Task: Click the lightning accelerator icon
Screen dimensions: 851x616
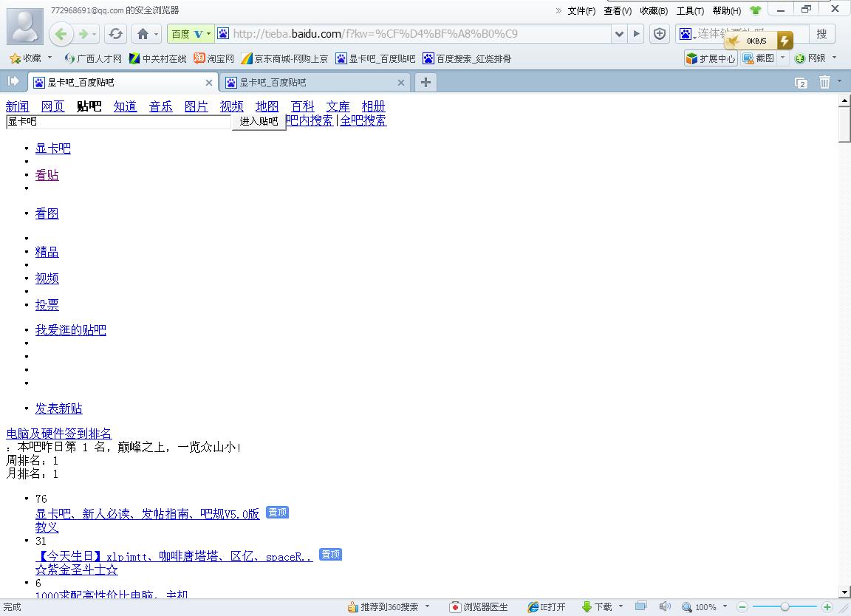Action: pos(785,40)
